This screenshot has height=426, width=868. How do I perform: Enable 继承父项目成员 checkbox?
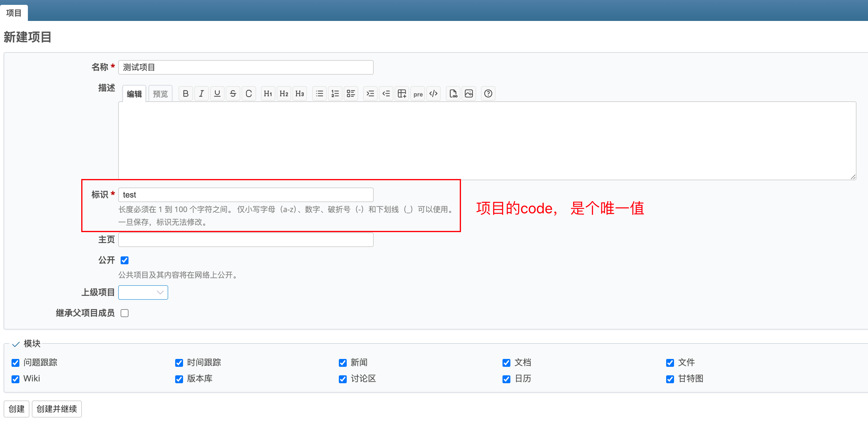point(125,313)
